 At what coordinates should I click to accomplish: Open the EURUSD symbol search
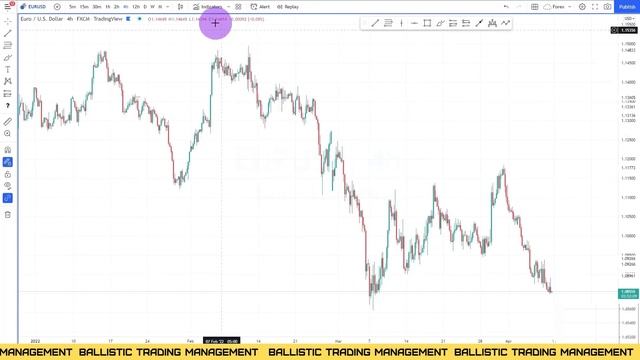(x=33, y=7)
